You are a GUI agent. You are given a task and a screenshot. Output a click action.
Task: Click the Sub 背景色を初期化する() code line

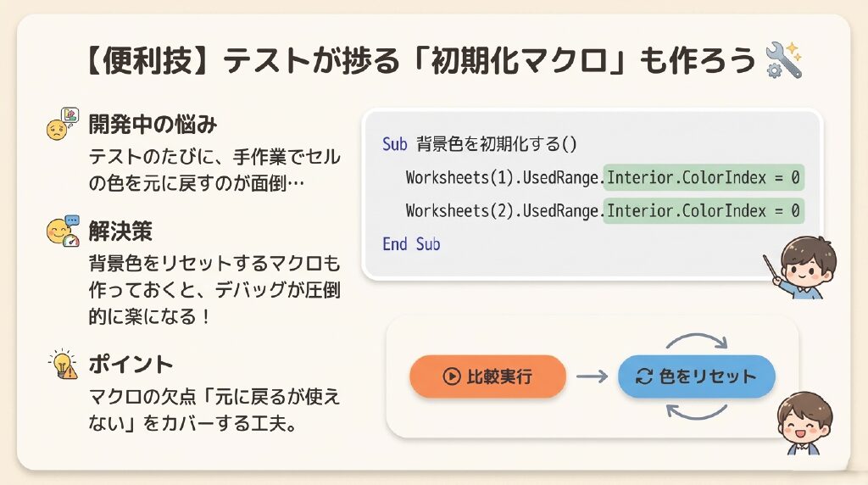tap(480, 144)
